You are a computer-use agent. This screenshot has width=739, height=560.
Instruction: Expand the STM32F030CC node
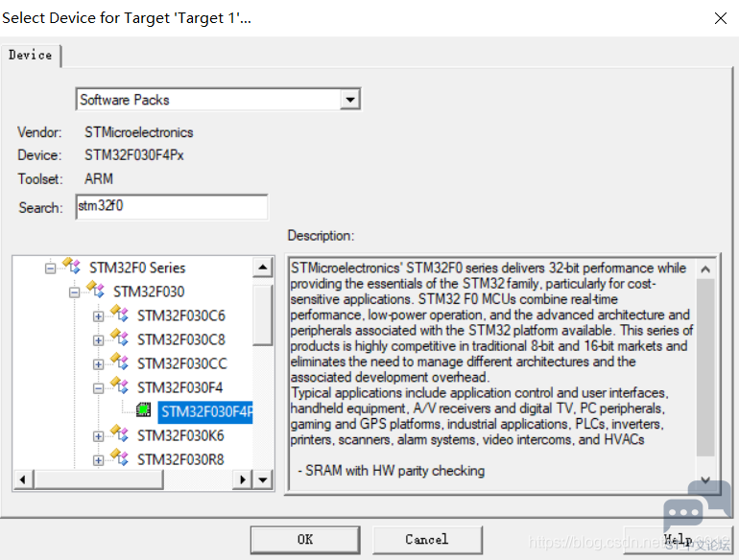(99, 364)
